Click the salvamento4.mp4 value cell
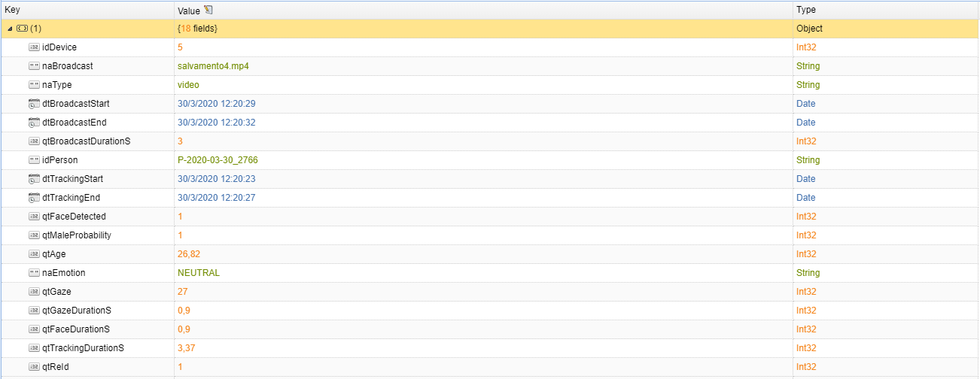 [x=213, y=66]
